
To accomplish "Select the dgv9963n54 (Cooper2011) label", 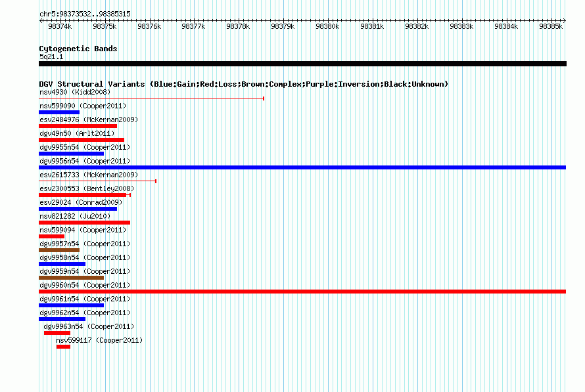I will pyautogui.click(x=89, y=326).
